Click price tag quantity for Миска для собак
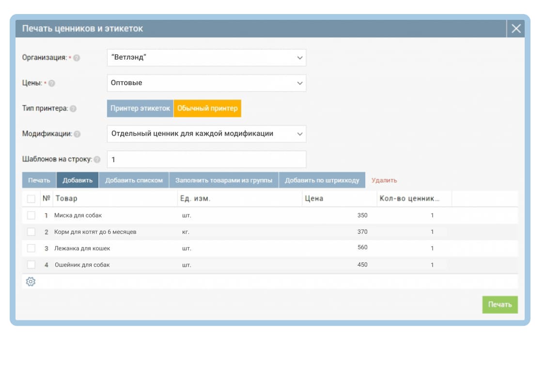546x392 pixels. tap(432, 215)
